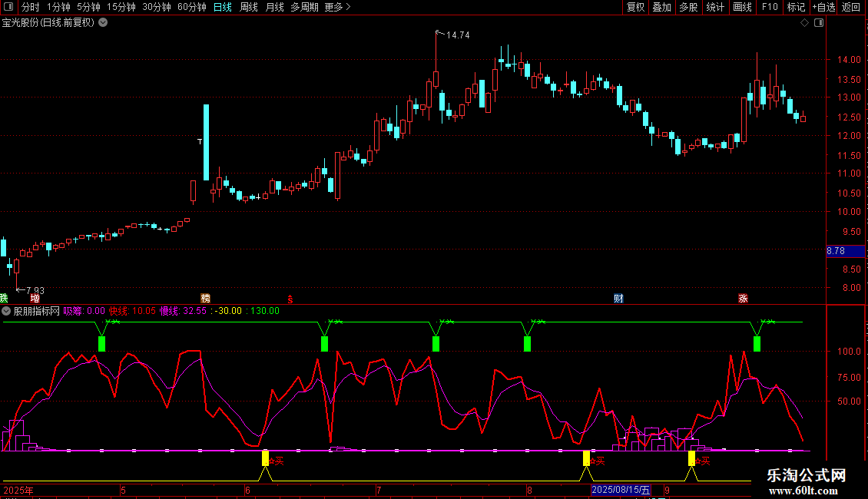Toggle the left sidebar panel icon
868x499 pixels.
pos(8,7)
